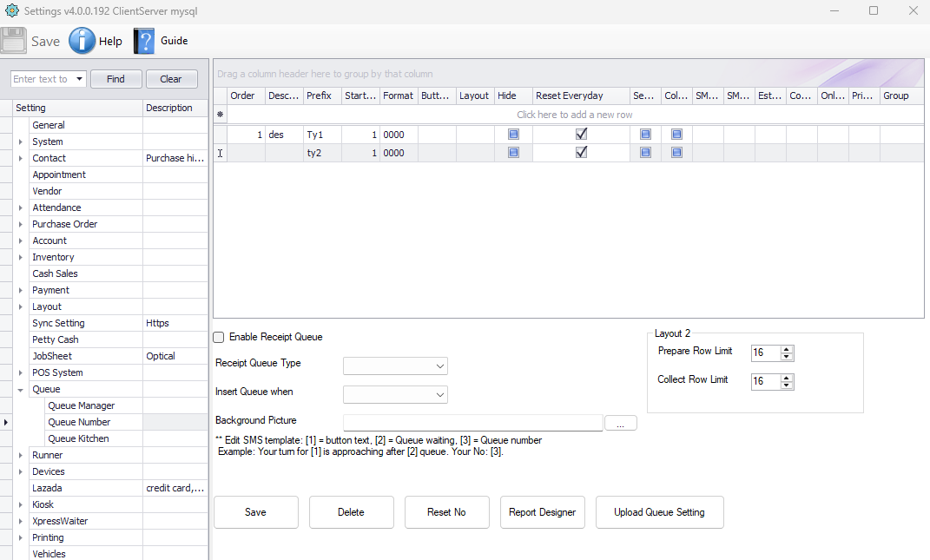The image size is (930, 560).
Task: Click the bottom Save button
Action: click(x=255, y=512)
